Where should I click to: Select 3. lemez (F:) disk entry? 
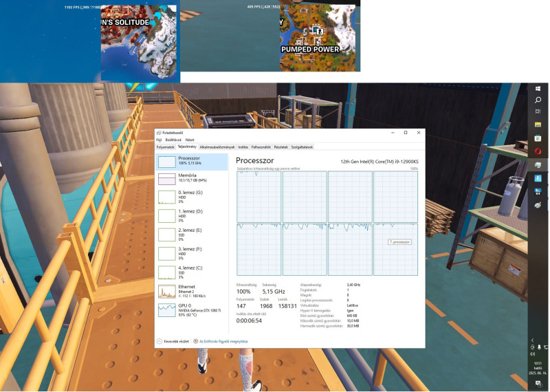point(192,253)
